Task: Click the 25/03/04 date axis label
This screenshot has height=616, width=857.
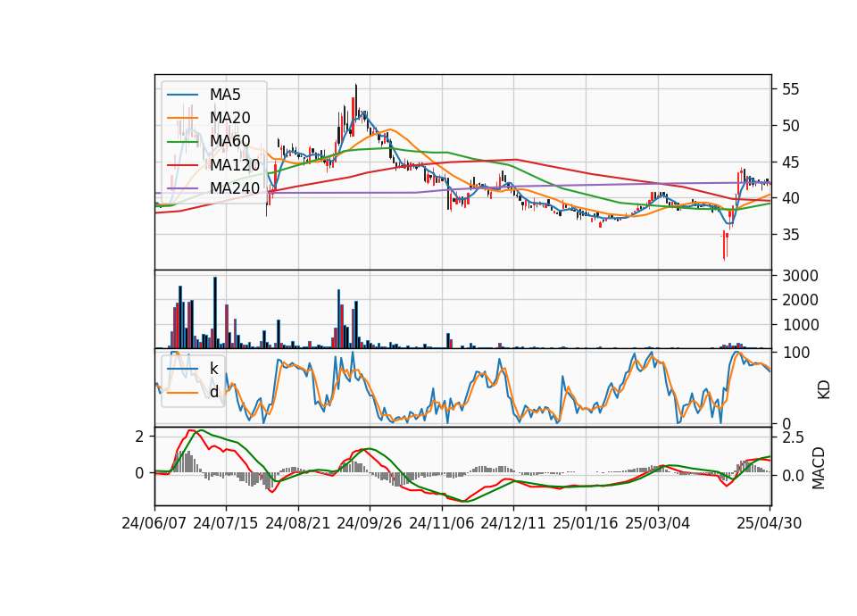Action: pyautogui.click(x=658, y=523)
